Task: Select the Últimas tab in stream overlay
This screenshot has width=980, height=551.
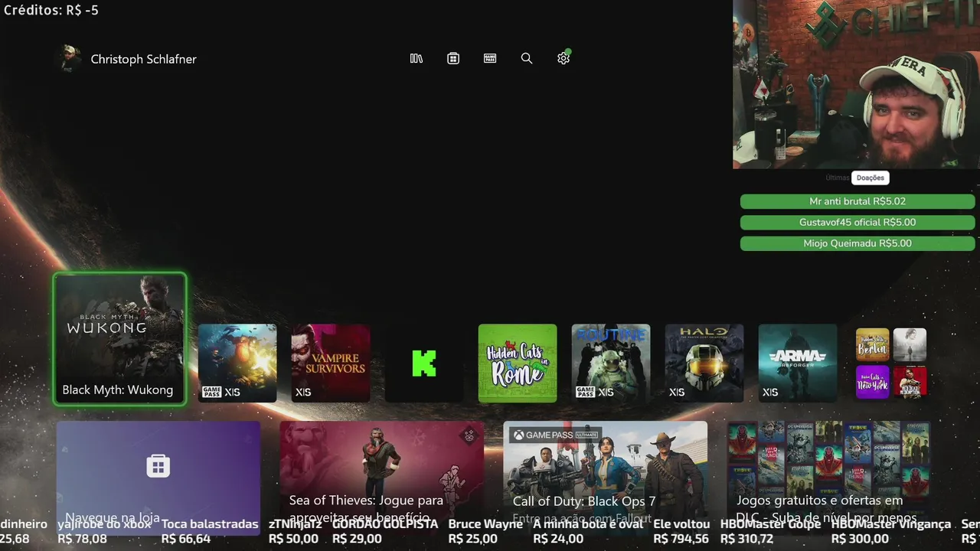Action: point(838,178)
